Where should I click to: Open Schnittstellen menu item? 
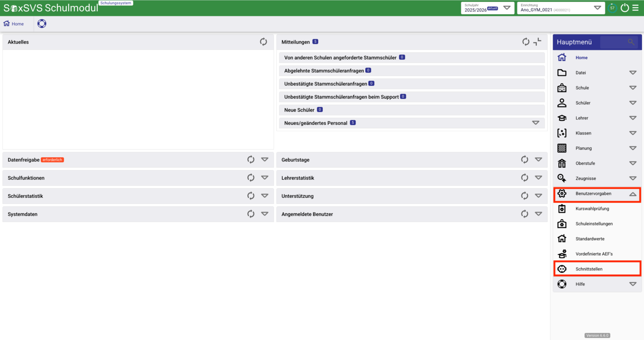point(589,269)
